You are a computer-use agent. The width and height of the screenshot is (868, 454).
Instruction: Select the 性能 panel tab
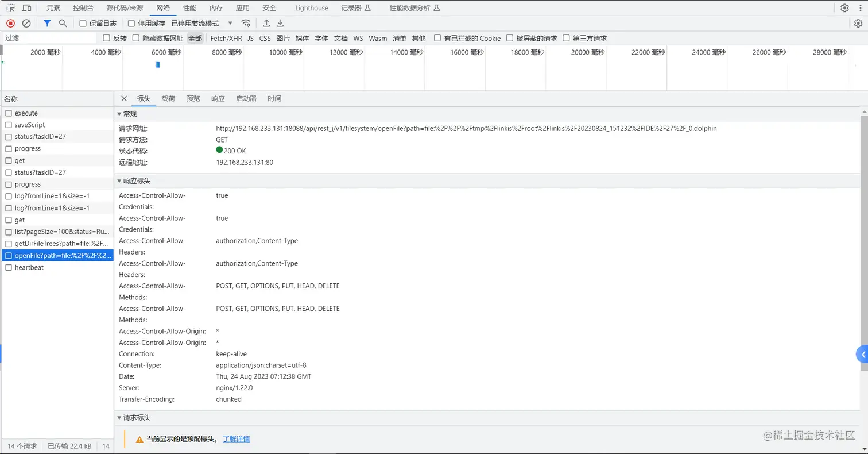tap(189, 8)
